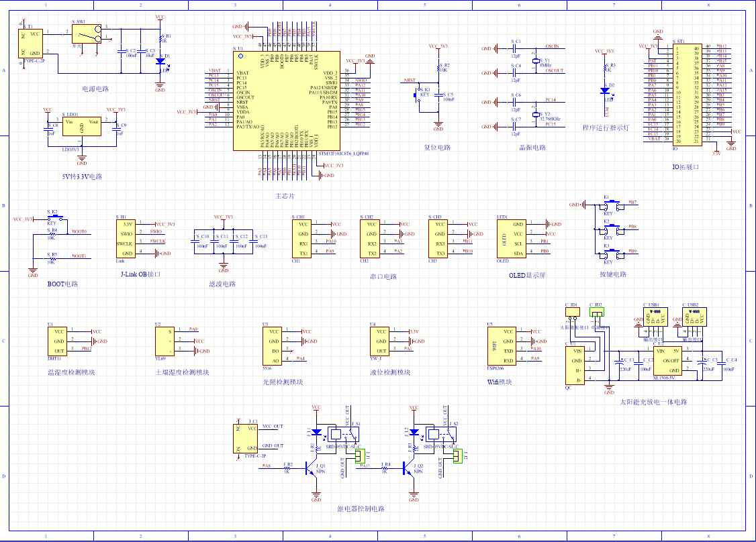Screen dimensions: 756x542
Task: Select the S_Y1 8MHz crystal
Action: (536, 62)
